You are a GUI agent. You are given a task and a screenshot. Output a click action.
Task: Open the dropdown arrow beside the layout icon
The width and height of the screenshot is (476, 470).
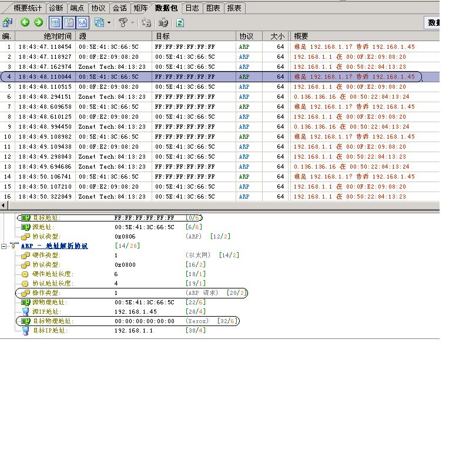109,22
